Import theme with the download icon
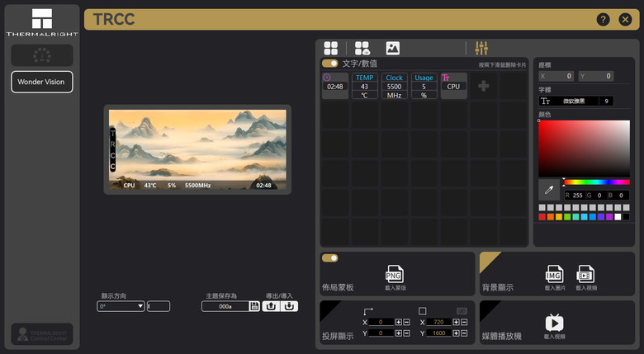The height and width of the screenshot is (354, 644). tap(289, 306)
